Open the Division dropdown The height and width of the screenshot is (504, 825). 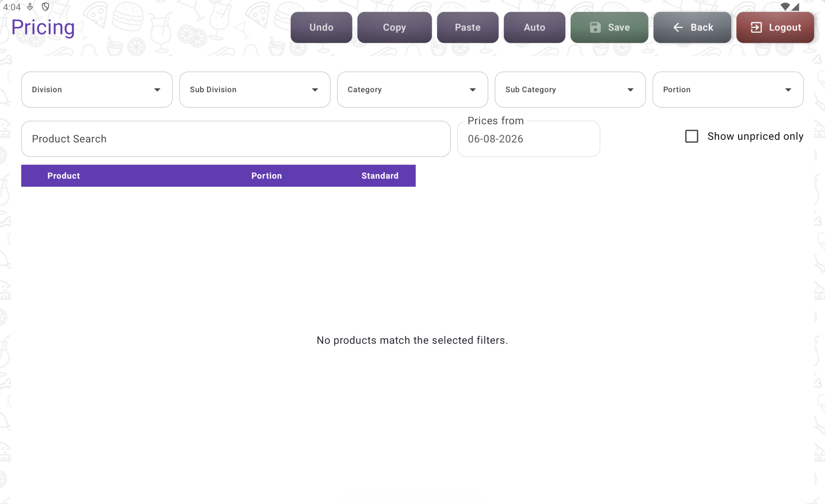point(97,89)
